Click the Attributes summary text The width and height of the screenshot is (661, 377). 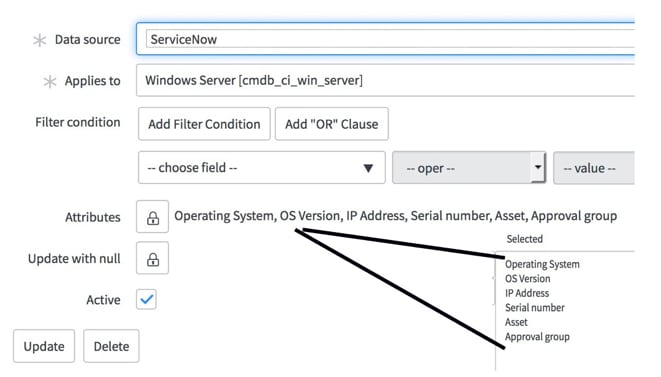pos(395,216)
